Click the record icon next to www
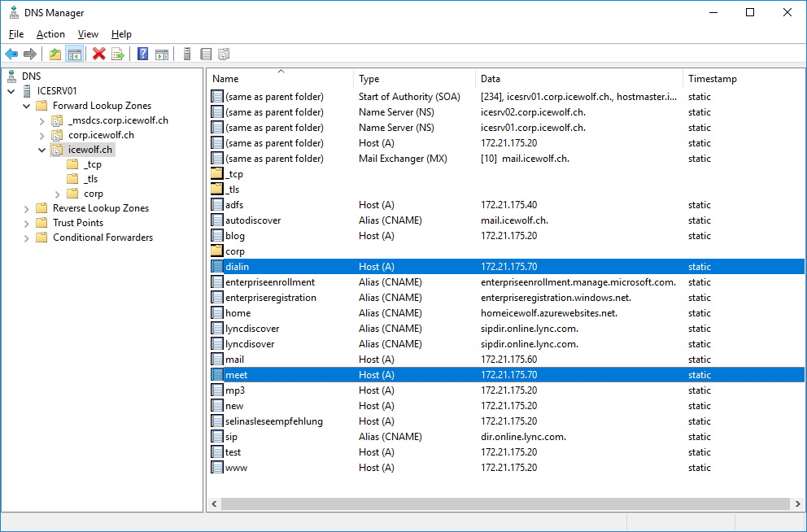807x532 pixels. [x=217, y=467]
